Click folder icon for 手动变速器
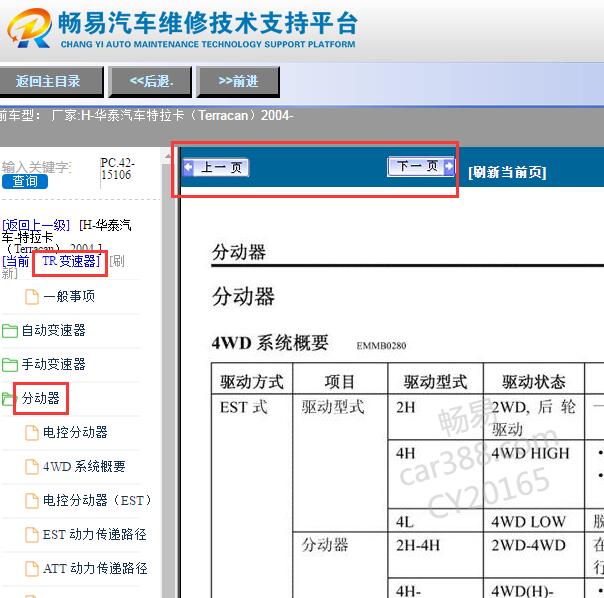The image size is (604, 598). point(10,365)
